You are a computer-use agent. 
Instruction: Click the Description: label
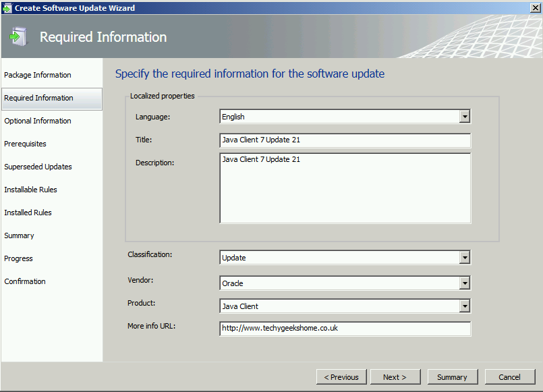pyautogui.click(x=154, y=163)
